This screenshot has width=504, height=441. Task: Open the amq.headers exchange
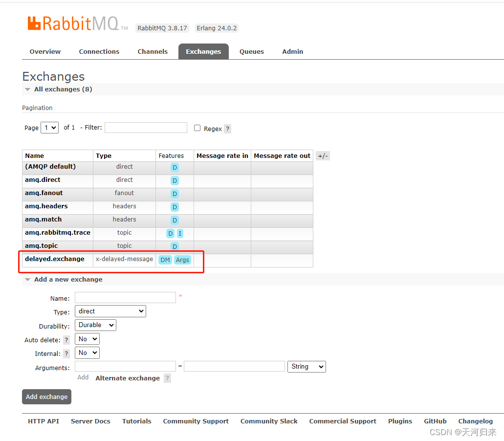point(46,206)
